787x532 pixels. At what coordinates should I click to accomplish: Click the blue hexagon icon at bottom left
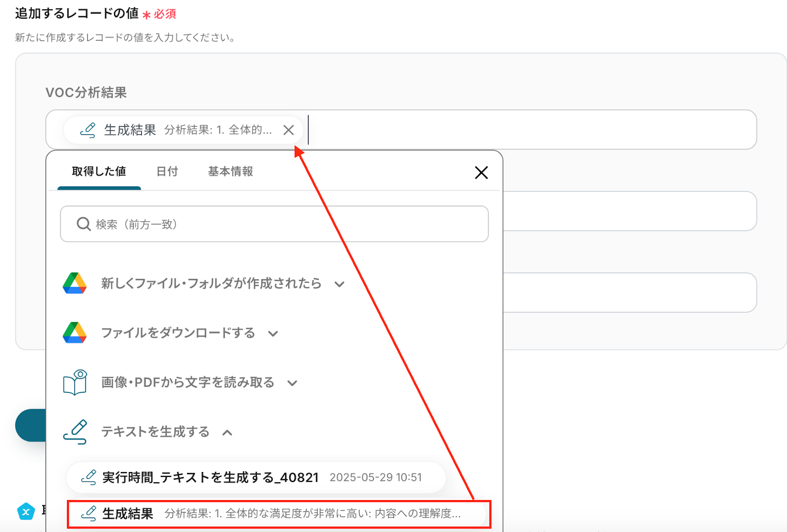click(x=26, y=512)
